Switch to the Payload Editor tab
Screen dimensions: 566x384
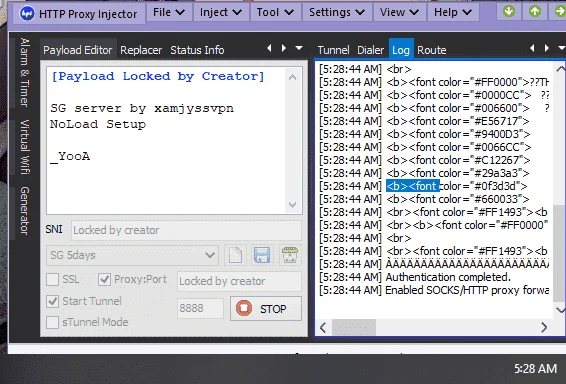coord(78,50)
